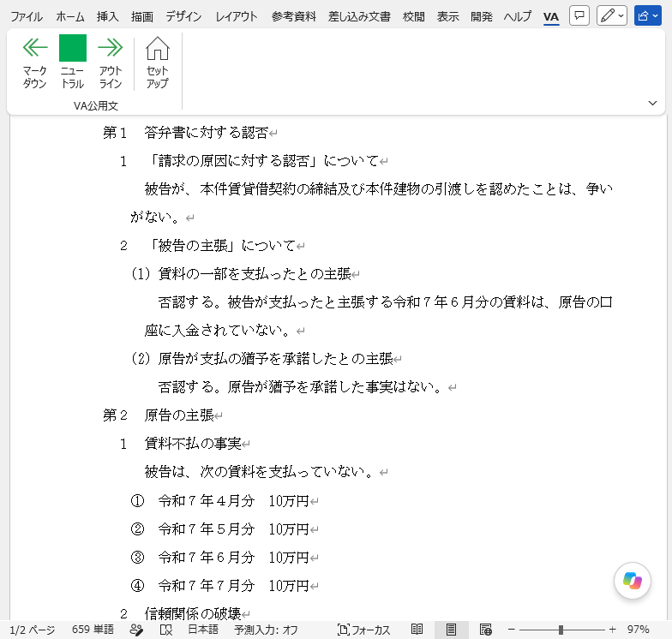Open the Copilot floating button
The image size is (672, 639).
[633, 581]
